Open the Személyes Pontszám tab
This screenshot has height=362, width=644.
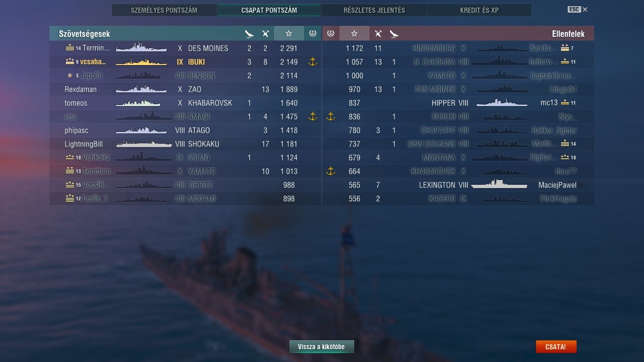pos(164,10)
